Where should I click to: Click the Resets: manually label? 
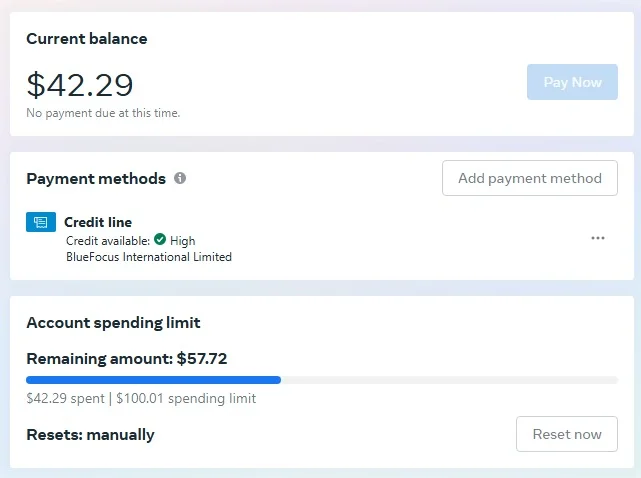click(x=90, y=435)
